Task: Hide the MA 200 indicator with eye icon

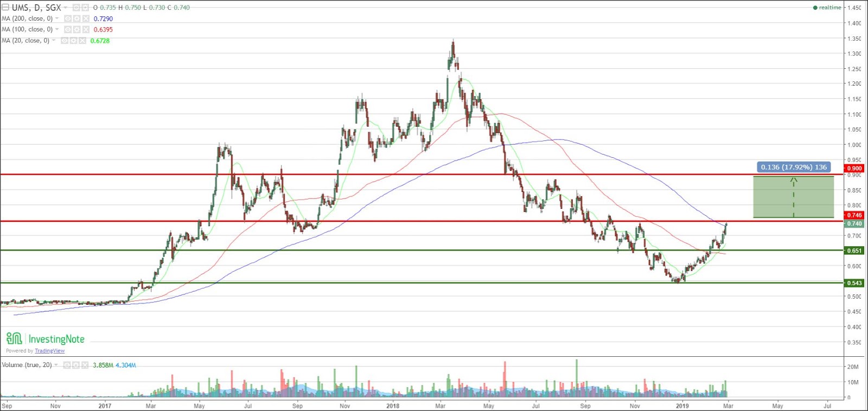Action: pyautogui.click(x=68, y=18)
